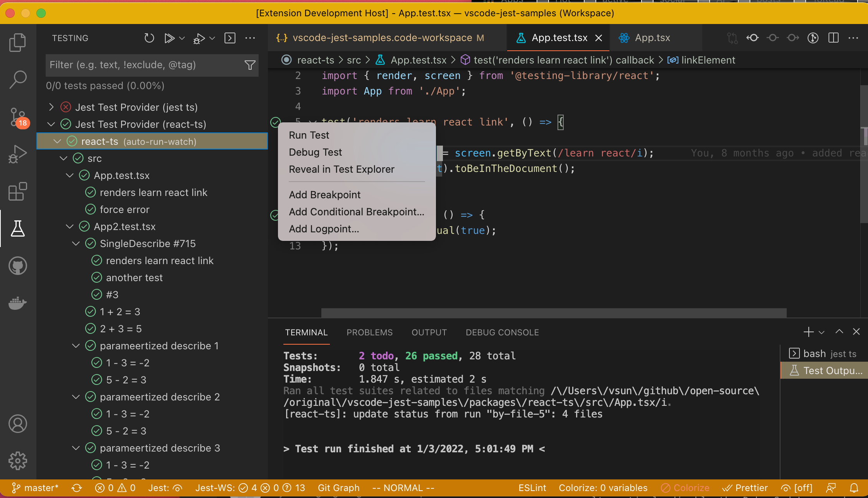Toggle Jest [off] coverage indicator in status bar
The height and width of the screenshot is (498, 868).
797,488
